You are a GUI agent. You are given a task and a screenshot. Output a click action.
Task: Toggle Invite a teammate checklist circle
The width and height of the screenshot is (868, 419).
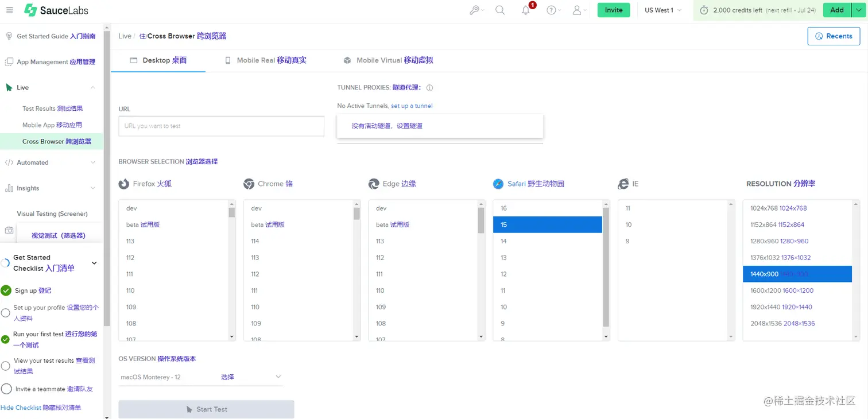[6, 389]
